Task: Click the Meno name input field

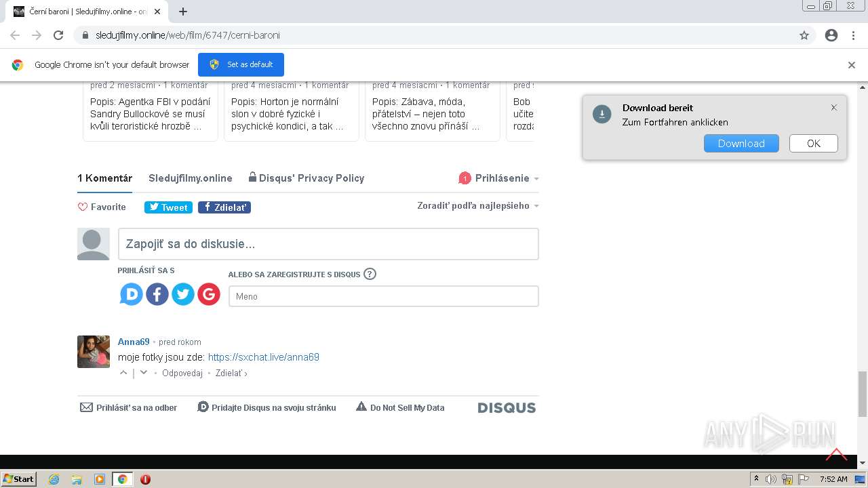Action: pyautogui.click(x=384, y=296)
